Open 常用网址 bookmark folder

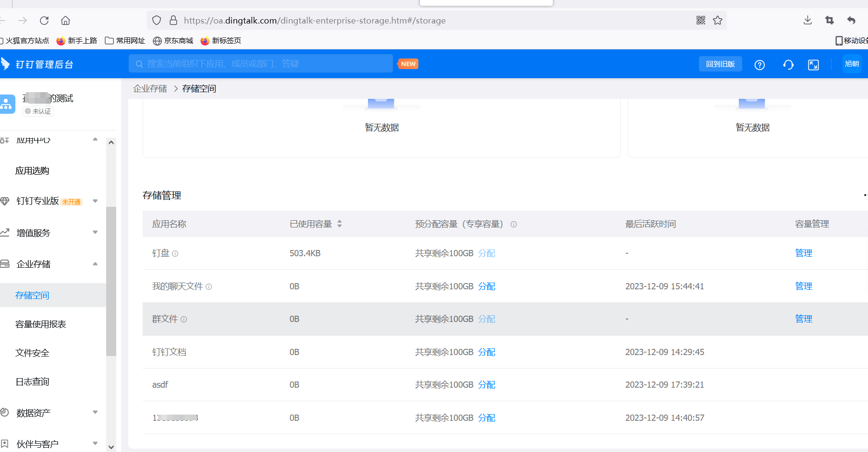tap(125, 41)
